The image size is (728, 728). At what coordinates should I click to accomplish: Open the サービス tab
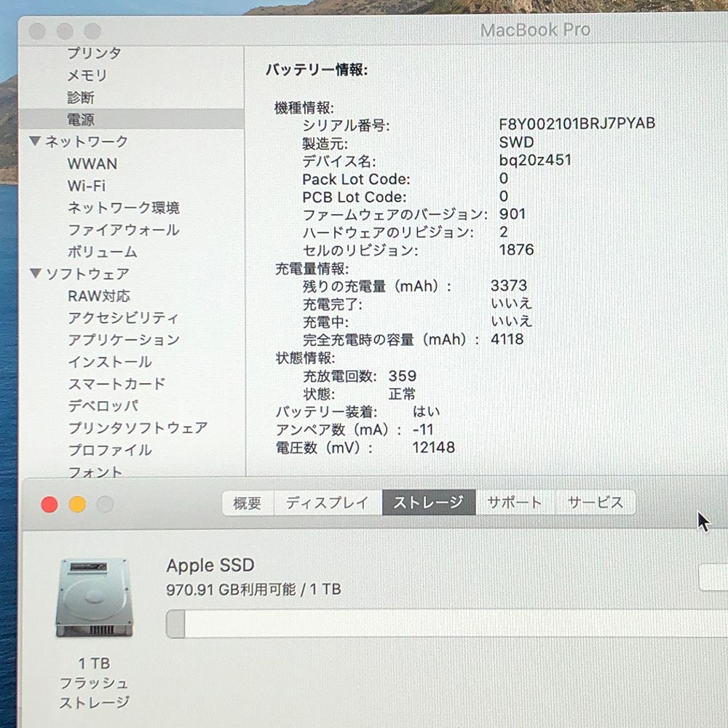click(x=596, y=502)
